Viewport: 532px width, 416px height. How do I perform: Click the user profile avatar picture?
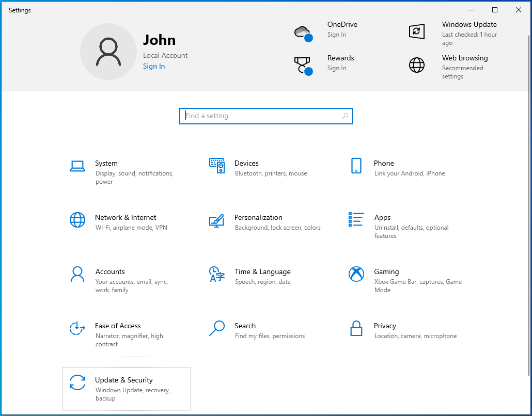(108, 52)
